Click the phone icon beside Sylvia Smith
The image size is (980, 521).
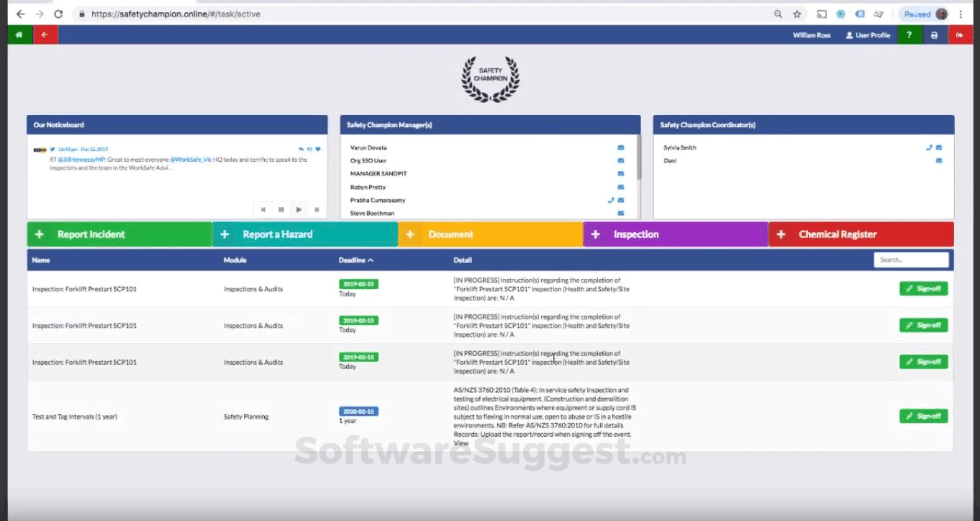[x=928, y=147]
